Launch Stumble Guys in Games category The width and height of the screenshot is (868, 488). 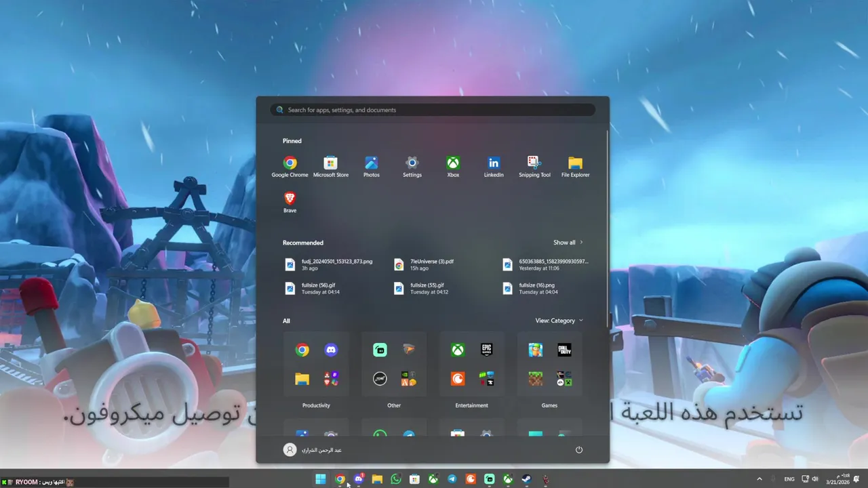click(536, 350)
